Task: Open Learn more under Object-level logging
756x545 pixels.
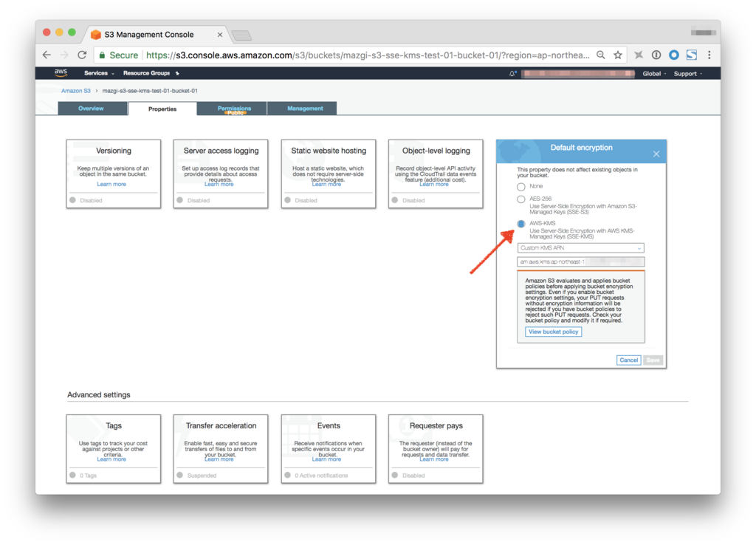Action: click(434, 184)
